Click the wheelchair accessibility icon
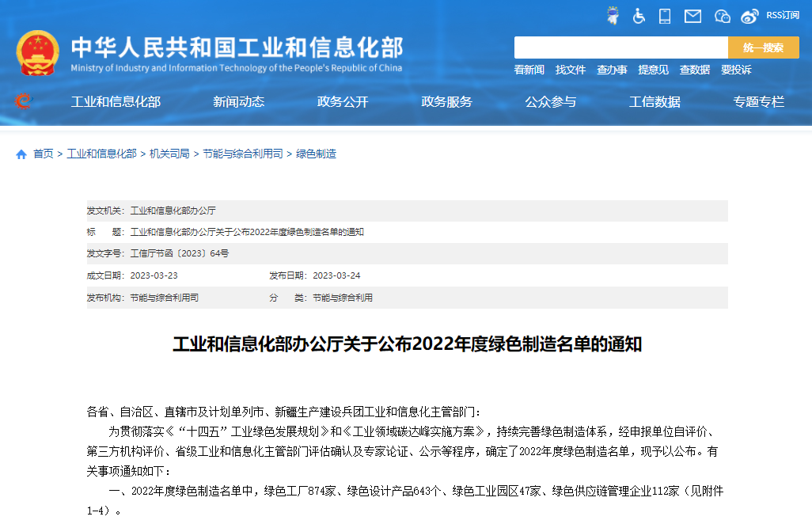Image resolution: width=812 pixels, height=524 pixels. point(639,16)
